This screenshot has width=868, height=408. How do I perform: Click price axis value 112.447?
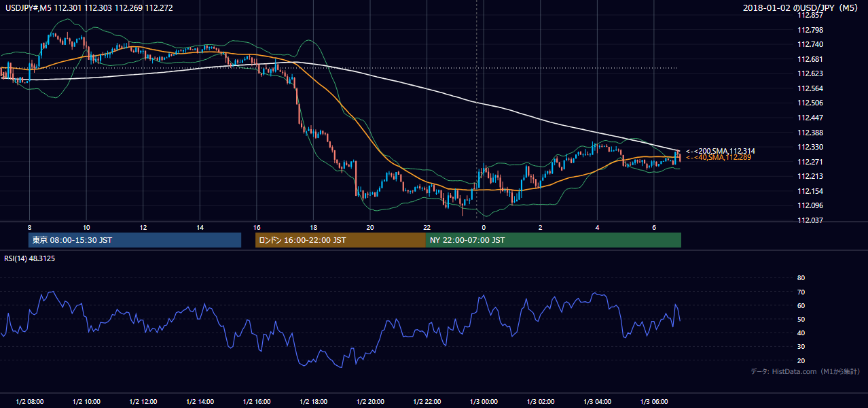[810, 118]
